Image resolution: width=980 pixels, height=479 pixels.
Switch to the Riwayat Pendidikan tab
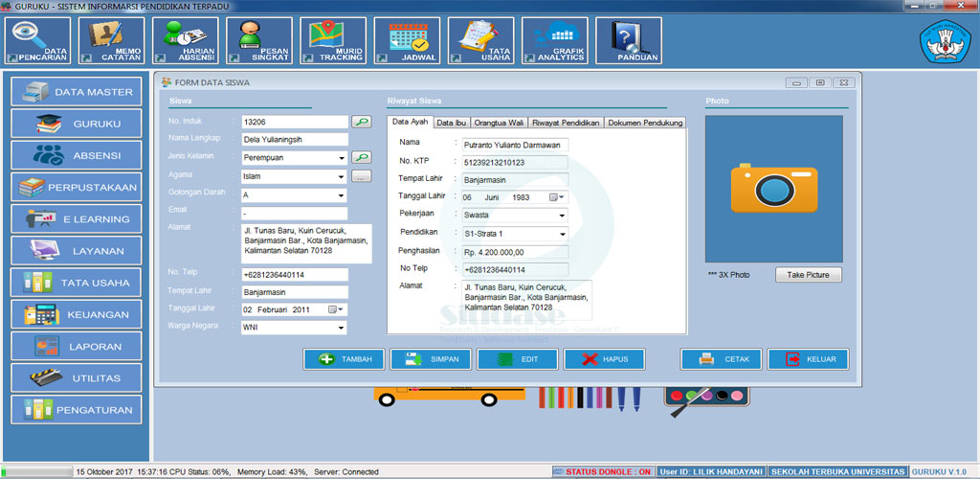(x=565, y=123)
